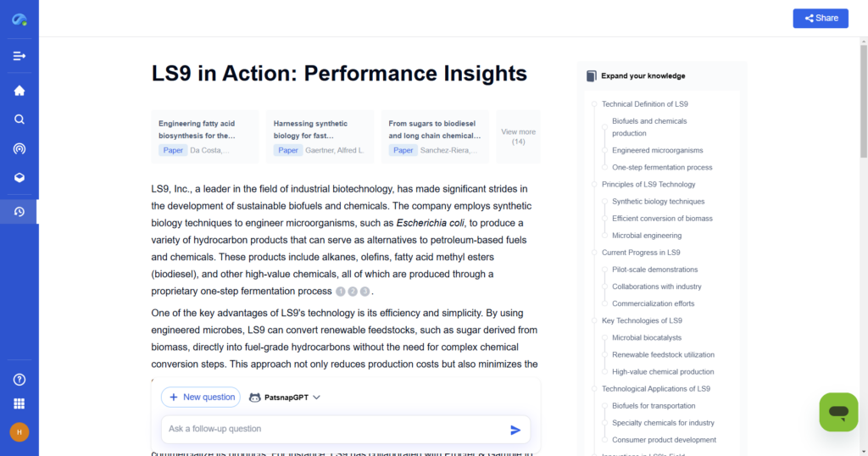Open the Search icon in sidebar
The width and height of the screenshot is (868, 456).
(19, 120)
